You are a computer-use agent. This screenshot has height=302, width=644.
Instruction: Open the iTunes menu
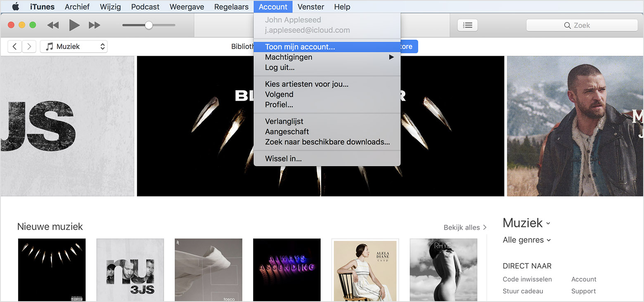coord(42,7)
